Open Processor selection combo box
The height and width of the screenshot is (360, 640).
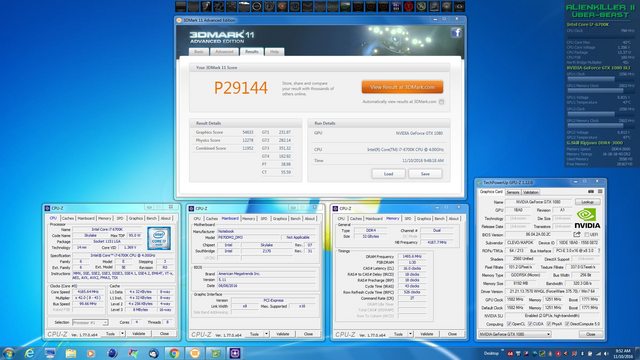(90, 322)
